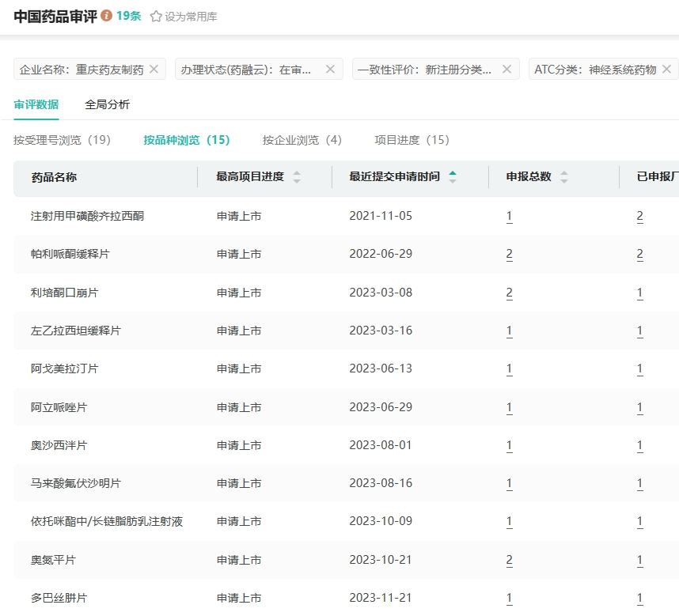Click the info icon beside 中国药品审评
The height and width of the screenshot is (616, 679).
pyautogui.click(x=107, y=16)
